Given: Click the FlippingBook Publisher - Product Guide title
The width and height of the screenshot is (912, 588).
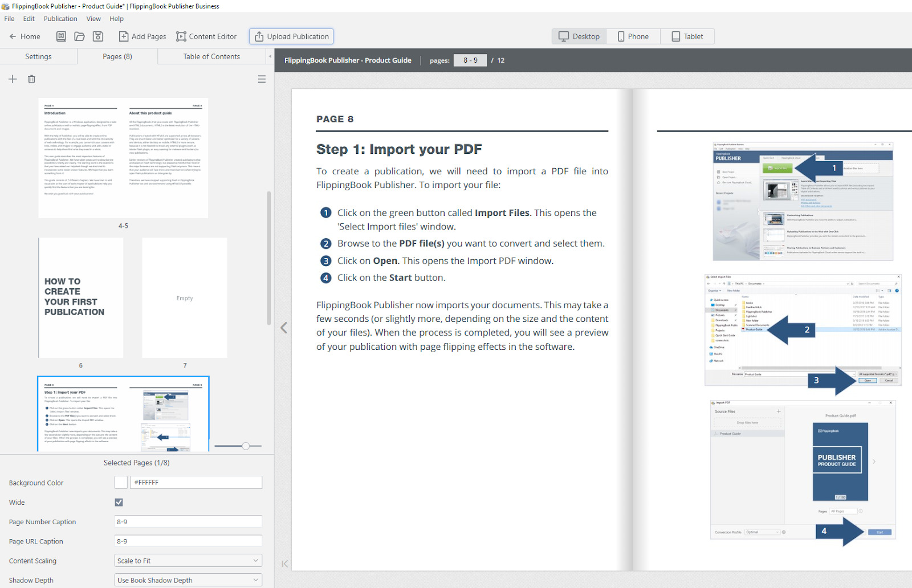Looking at the screenshot, I should click(x=348, y=60).
